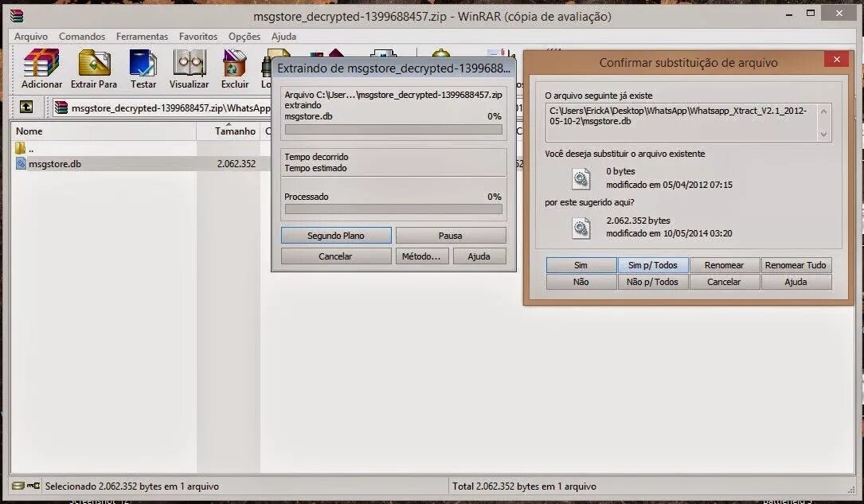Image resolution: width=864 pixels, height=504 pixels.
Task: Open the Ajuda menu in menu bar
Action: pos(283,37)
